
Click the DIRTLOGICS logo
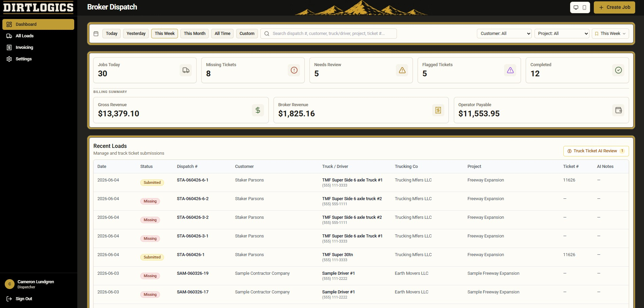tap(38, 7)
